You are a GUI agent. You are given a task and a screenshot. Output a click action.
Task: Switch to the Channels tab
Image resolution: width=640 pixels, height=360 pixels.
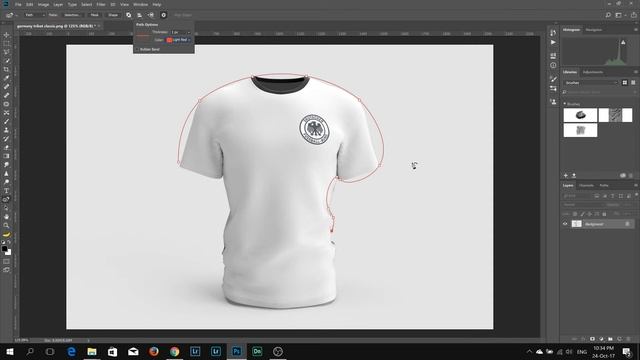click(586, 186)
